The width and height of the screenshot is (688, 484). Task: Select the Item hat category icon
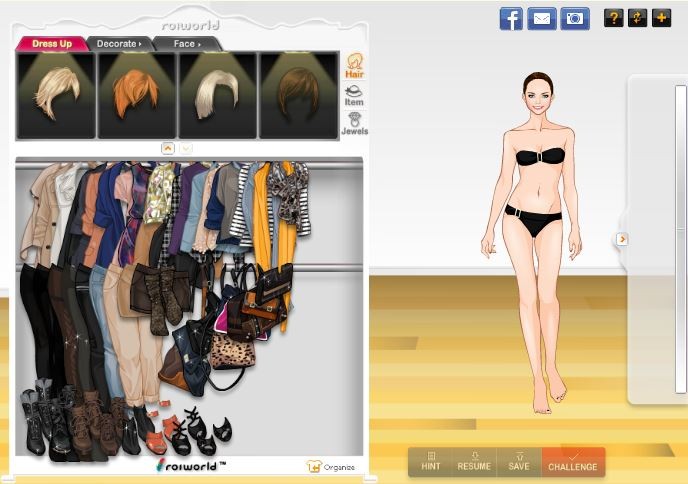(354, 95)
